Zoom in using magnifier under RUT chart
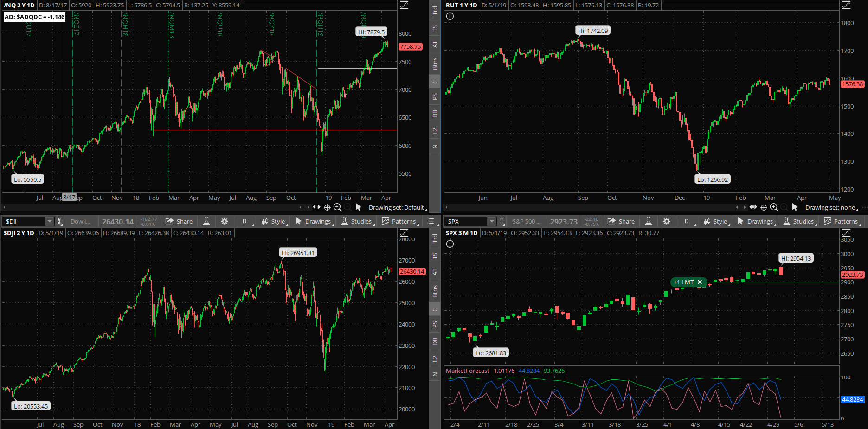 [774, 207]
